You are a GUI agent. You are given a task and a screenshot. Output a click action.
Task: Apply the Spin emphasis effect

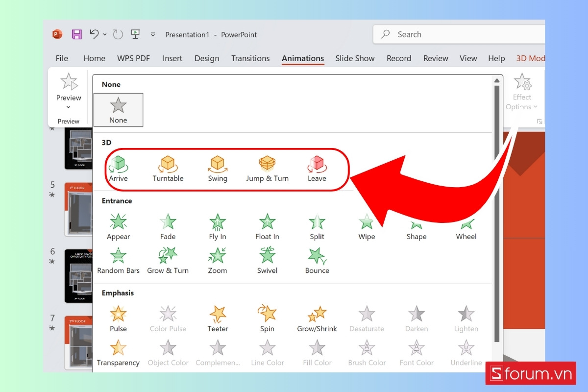[267, 318]
